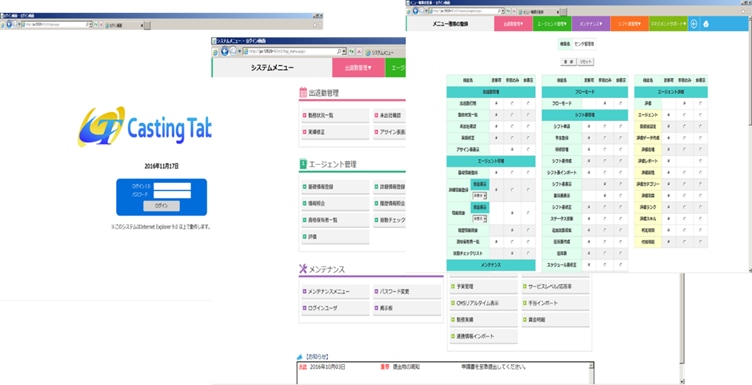The width and height of the screenshot is (752, 385).
Task: Open メンテナンスメニュー link button
Action: 335,292
